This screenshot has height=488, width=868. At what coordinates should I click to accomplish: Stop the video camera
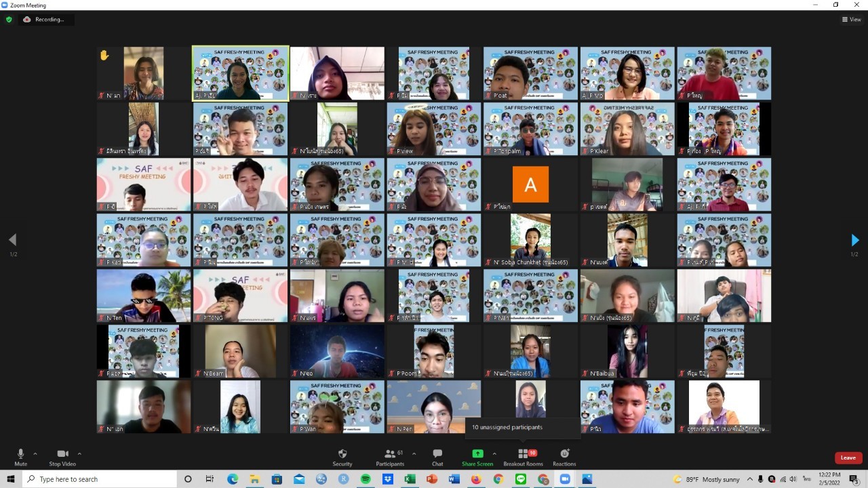62,457
